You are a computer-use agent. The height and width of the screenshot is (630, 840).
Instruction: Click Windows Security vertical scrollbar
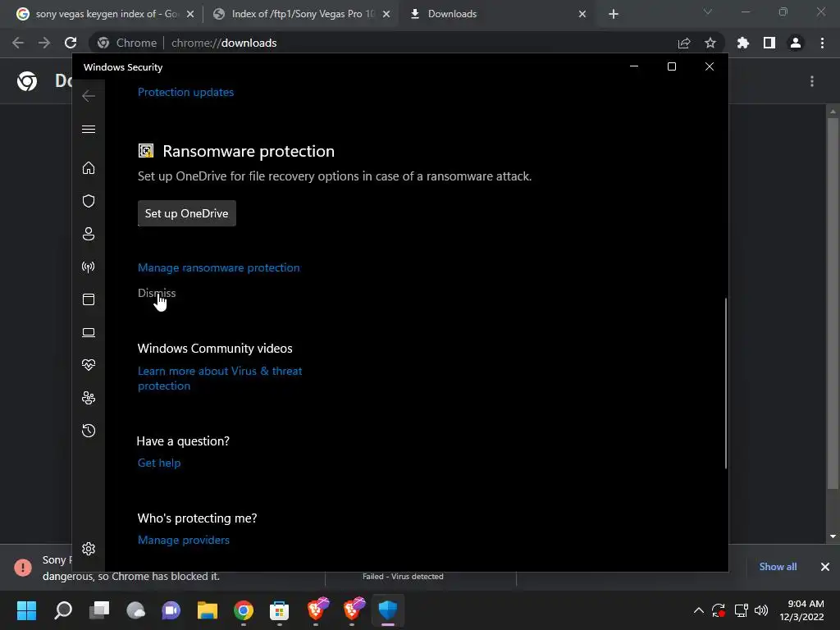[727, 383]
